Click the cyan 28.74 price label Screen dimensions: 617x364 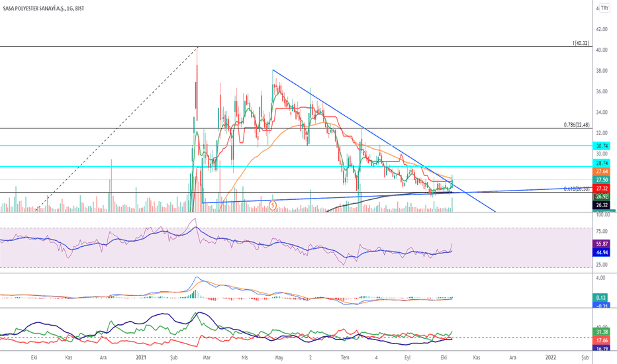click(602, 163)
